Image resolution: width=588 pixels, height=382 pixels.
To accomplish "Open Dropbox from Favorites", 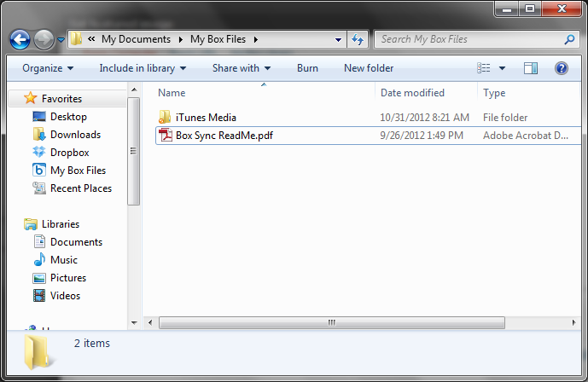I will 70,153.
